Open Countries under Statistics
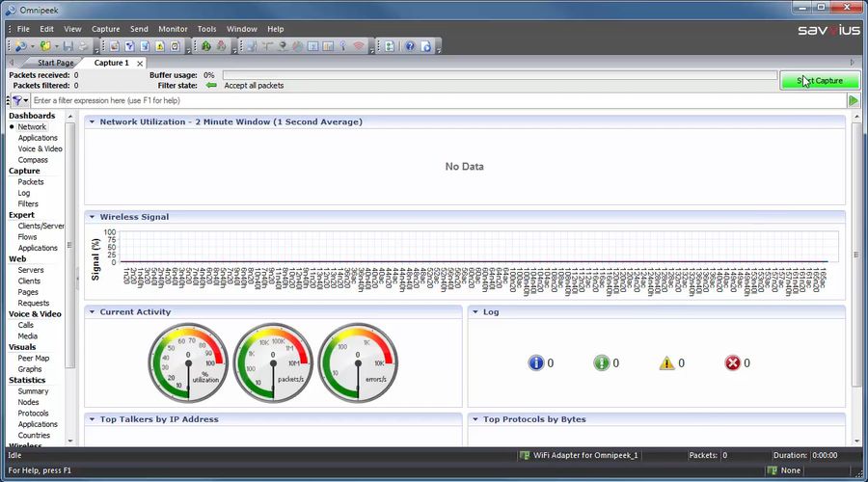Viewport: 868px width, 482px height. [34, 436]
